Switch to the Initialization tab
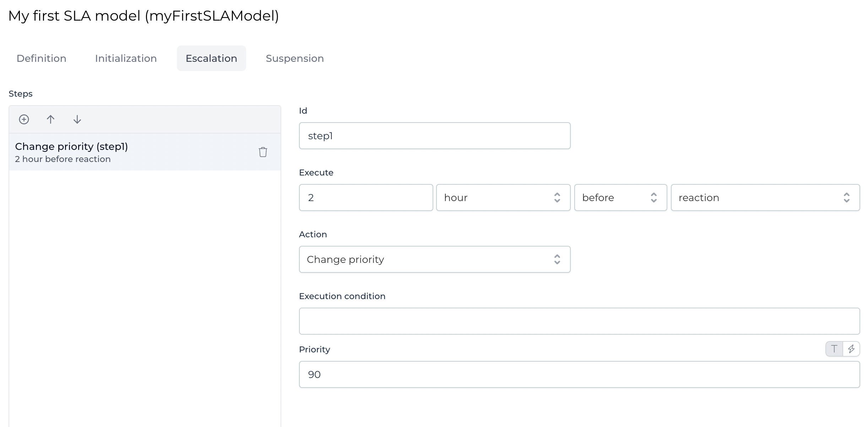Image resolution: width=868 pixels, height=427 pixels. click(x=126, y=58)
